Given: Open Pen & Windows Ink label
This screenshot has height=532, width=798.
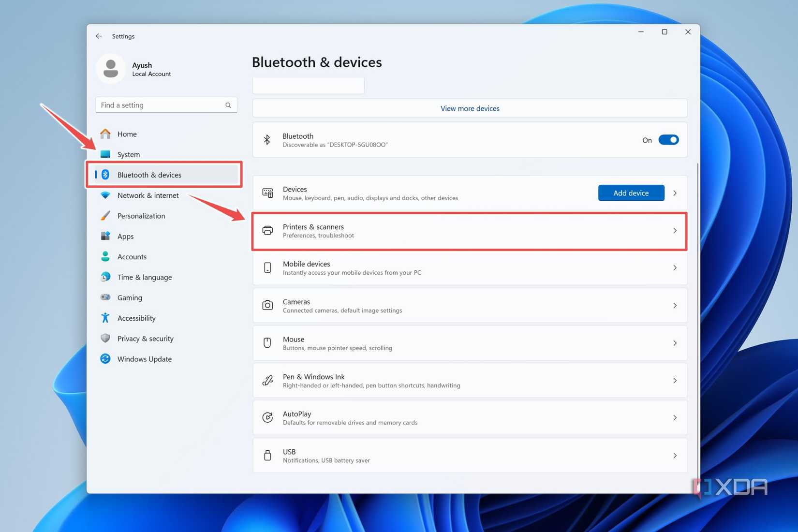Looking at the screenshot, I should click(x=313, y=377).
